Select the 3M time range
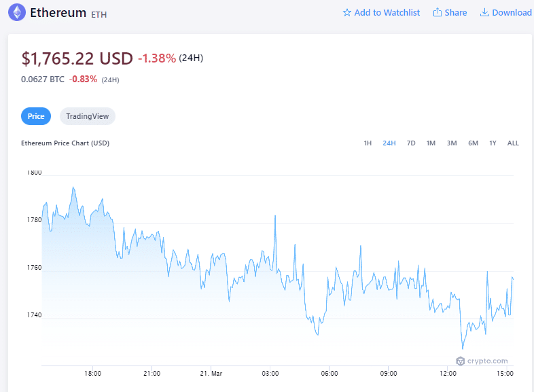 [x=452, y=143]
